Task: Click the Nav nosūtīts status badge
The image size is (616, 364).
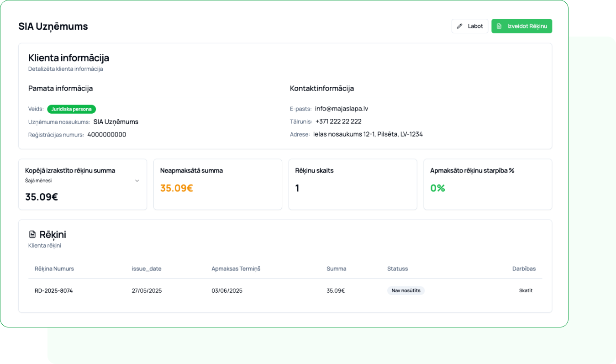Action: tap(406, 290)
